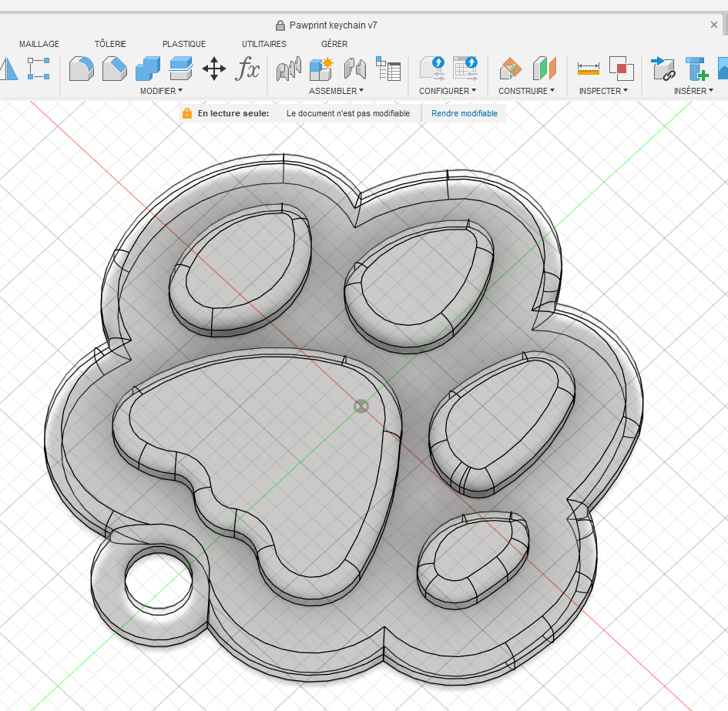Screen dimensions: 728x711
Task: Select the Measure ruler tool
Action: point(589,69)
